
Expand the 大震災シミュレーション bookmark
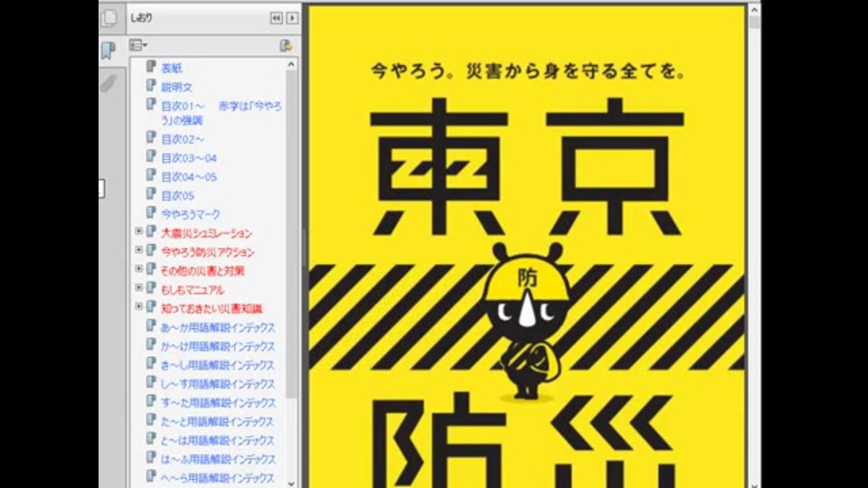pyautogui.click(x=139, y=230)
